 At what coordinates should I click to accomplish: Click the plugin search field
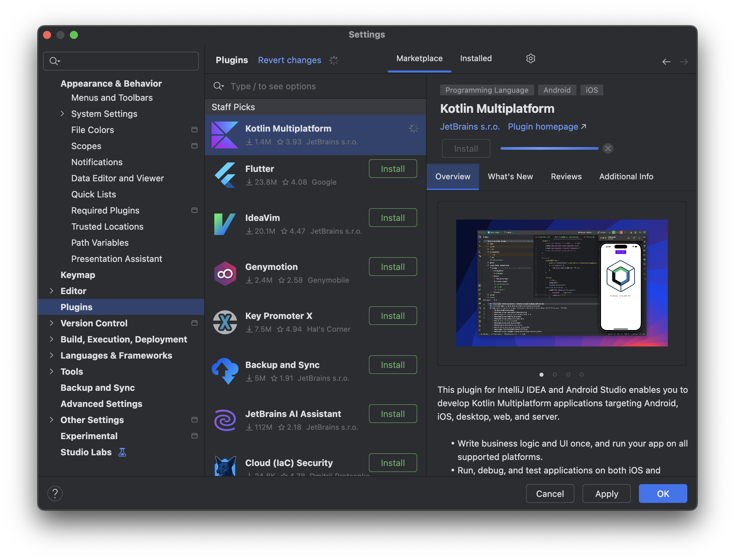(316, 86)
